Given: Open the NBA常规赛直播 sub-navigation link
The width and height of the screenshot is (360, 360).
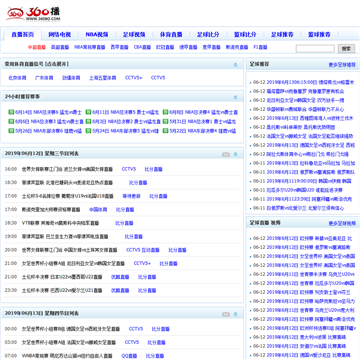Looking at the screenshot, I should pyautogui.click(x=89, y=47).
